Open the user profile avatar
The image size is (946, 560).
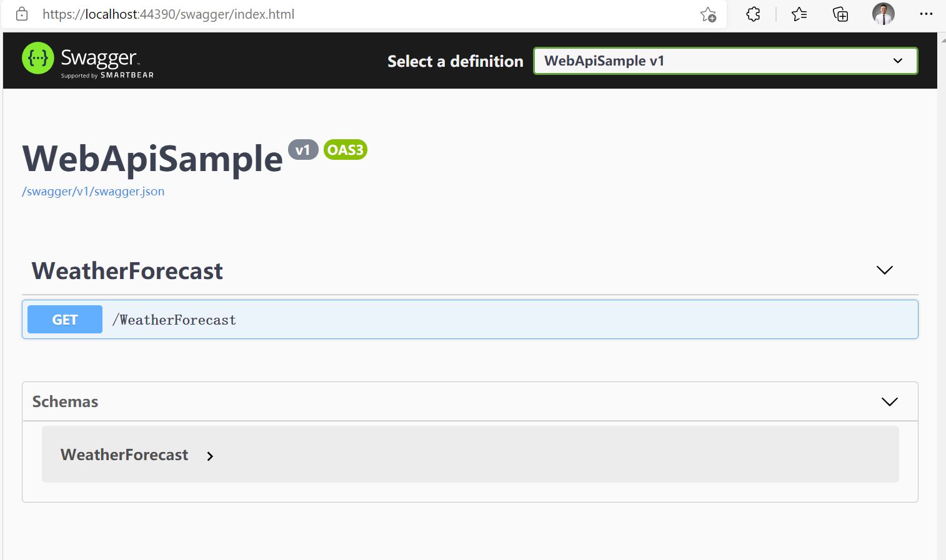(x=884, y=14)
